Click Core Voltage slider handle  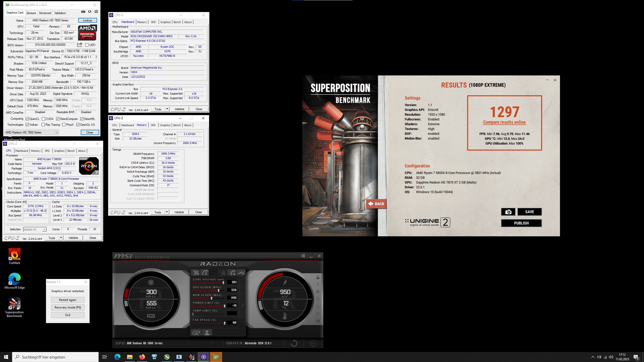(x=223, y=283)
